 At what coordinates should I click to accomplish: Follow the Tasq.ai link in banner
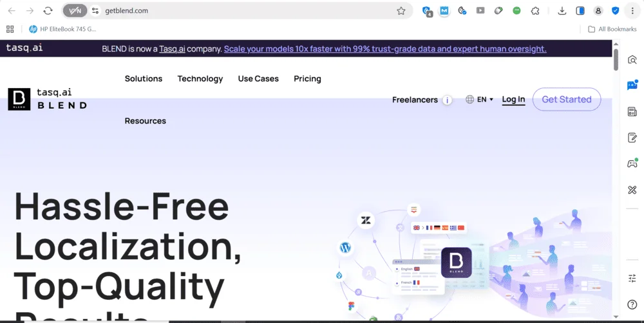pyautogui.click(x=172, y=49)
